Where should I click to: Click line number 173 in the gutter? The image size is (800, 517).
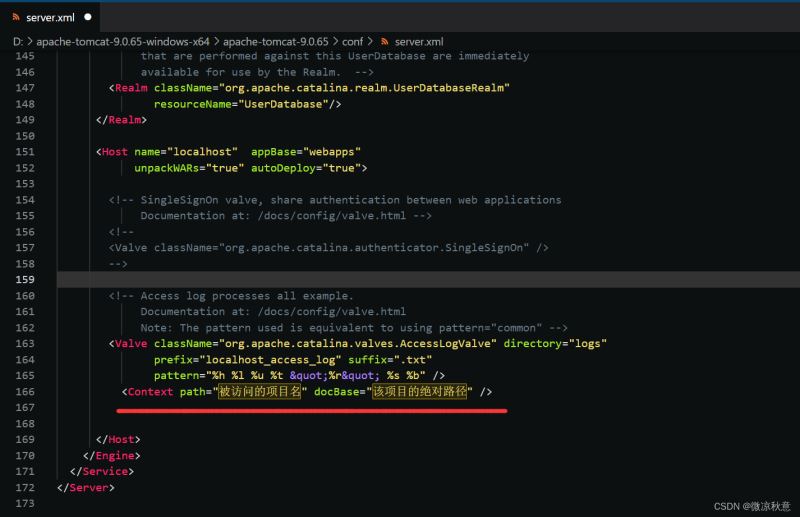[x=25, y=503]
